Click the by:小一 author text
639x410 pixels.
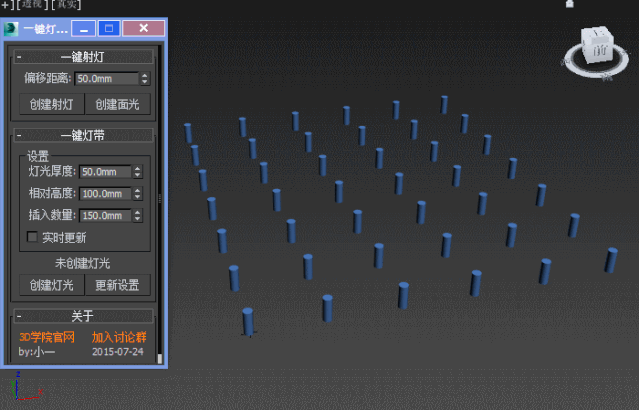pyautogui.click(x=37, y=351)
